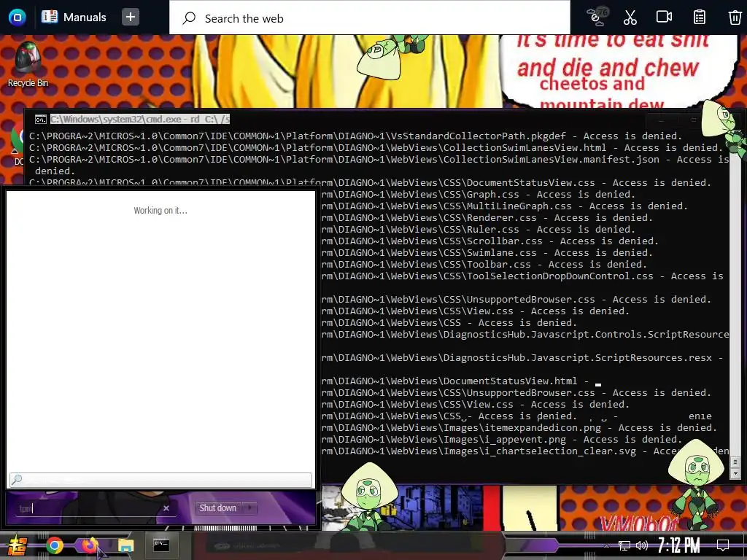Click the i_chartselection_clear.svg output line
Image resolution: width=747 pixels, height=560 pixels.
click(525, 451)
